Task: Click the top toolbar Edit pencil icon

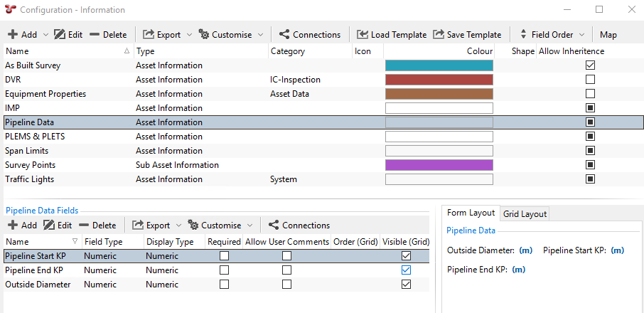Action: 60,35
